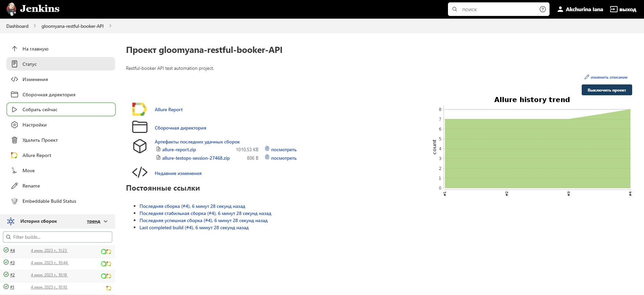This screenshot has height=295, width=644.
Task: Open Недавние изменения link
Action: pos(178,173)
